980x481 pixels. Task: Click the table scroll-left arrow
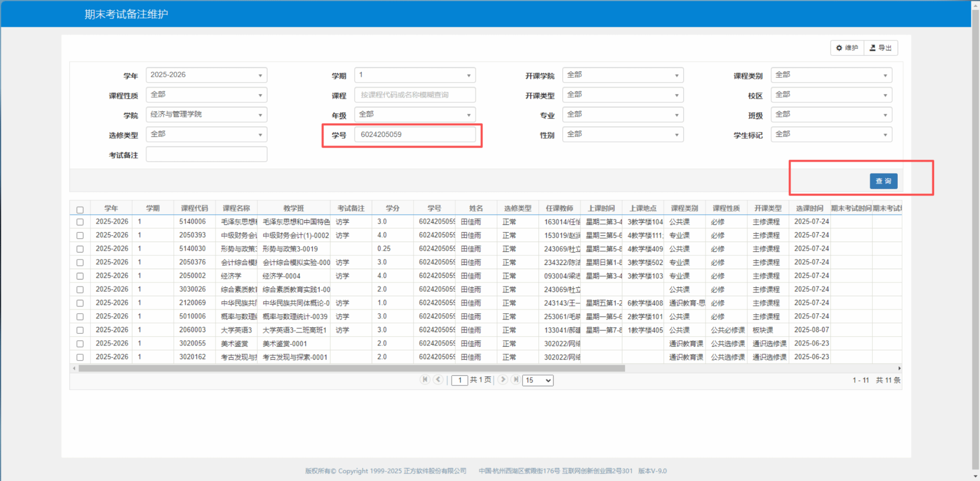74,368
